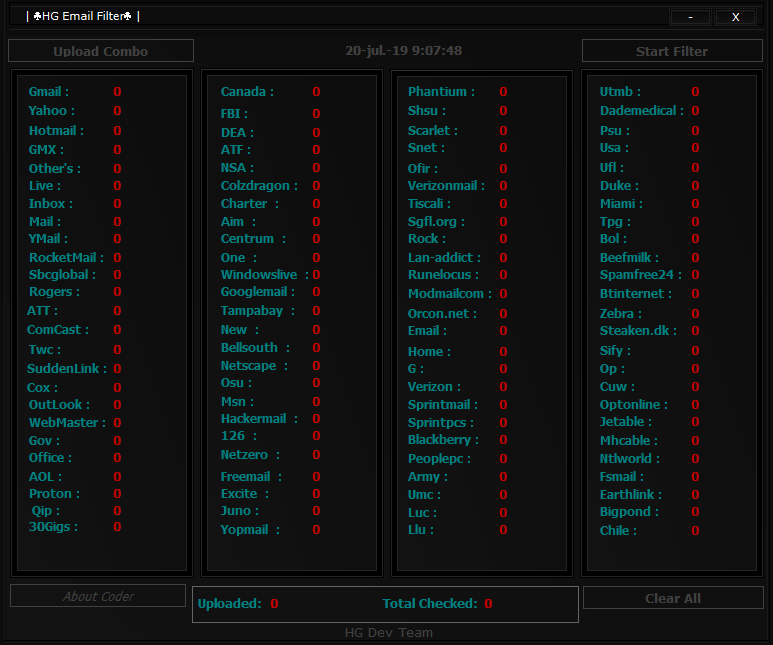The height and width of the screenshot is (645, 773).
Task: Select the RocketMail label
Action: pos(66,257)
